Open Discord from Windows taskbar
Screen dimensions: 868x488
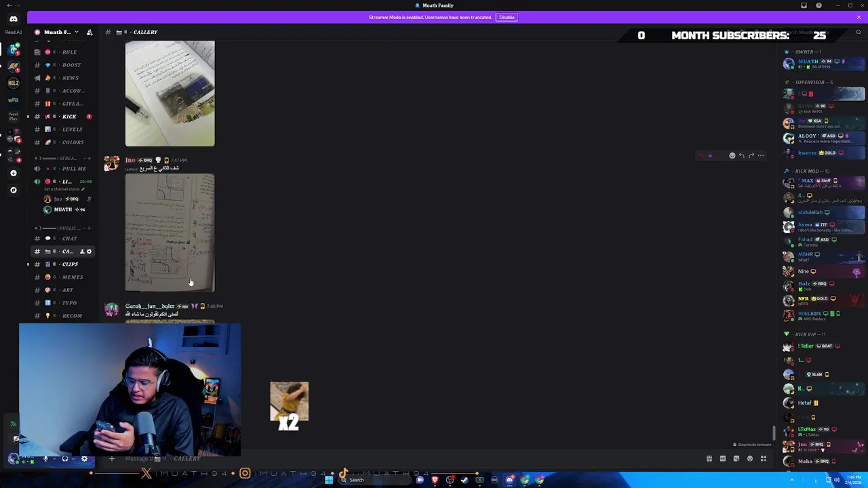click(x=509, y=480)
